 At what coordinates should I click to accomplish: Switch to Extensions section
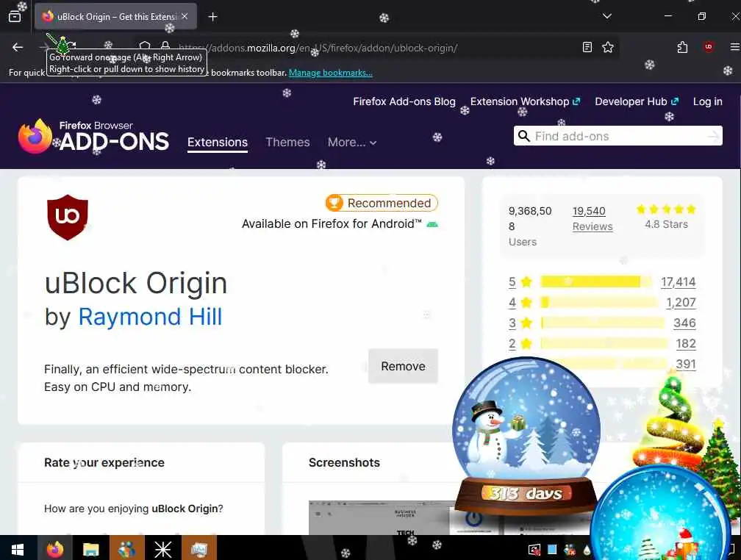point(218,143)
